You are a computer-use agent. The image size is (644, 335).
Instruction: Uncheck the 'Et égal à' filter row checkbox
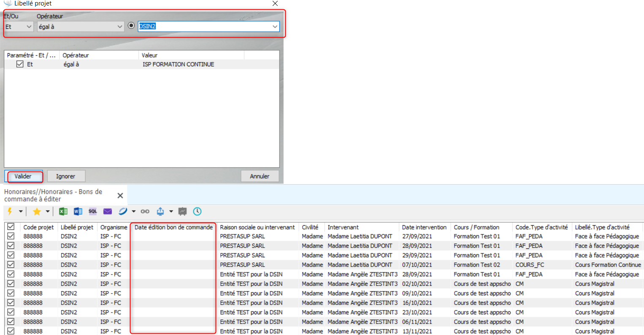coord(20,64)
